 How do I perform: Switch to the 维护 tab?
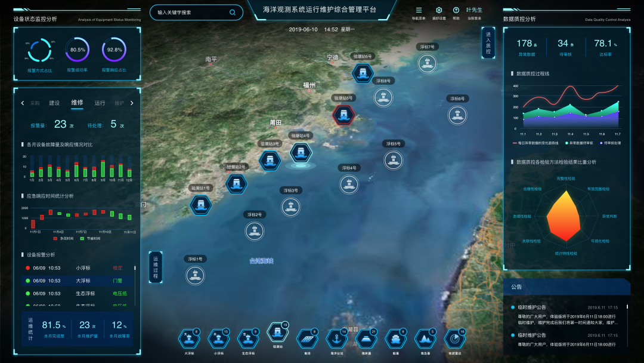(x=119, y=103)
